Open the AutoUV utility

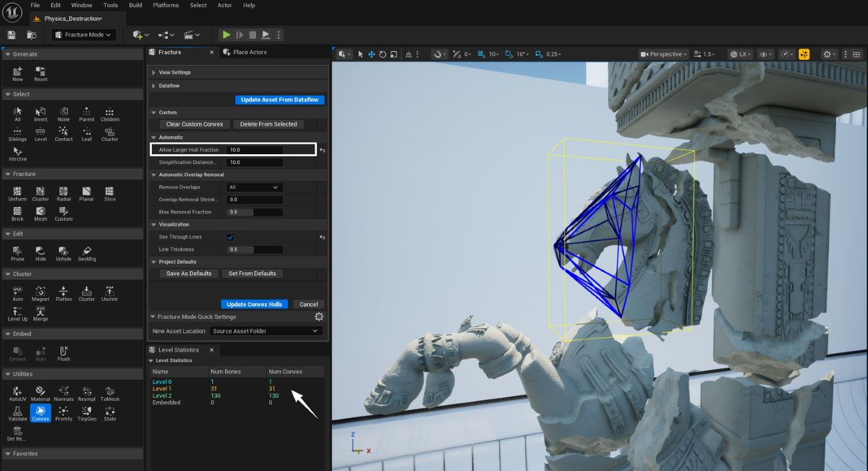[x=17, y=392]
